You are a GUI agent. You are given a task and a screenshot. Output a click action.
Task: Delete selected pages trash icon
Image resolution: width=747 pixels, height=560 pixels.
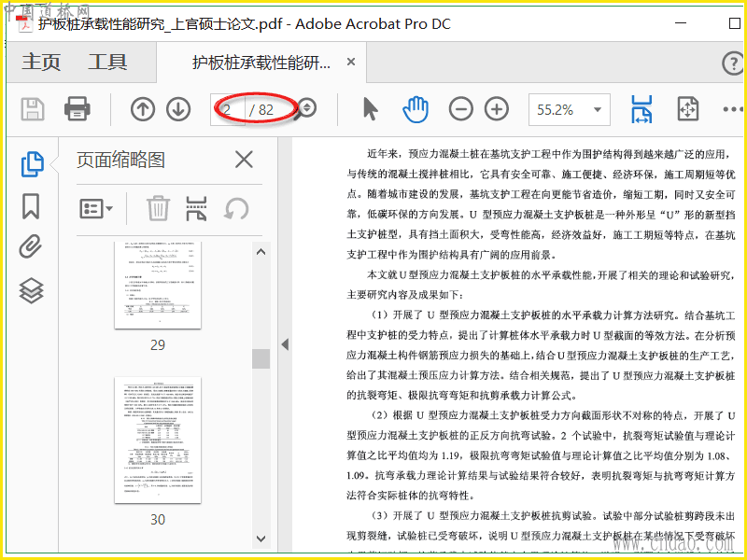click(158, 208)
